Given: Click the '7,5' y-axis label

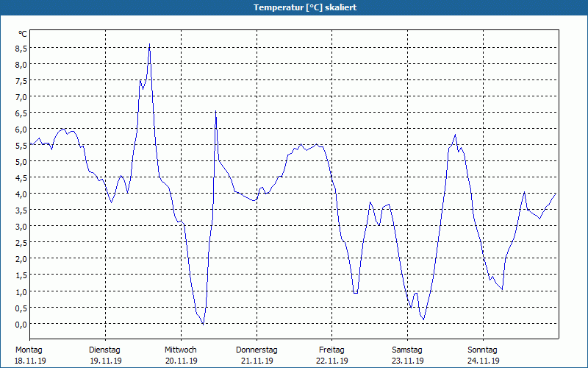Looking at the screenshot, I should 21,81.
